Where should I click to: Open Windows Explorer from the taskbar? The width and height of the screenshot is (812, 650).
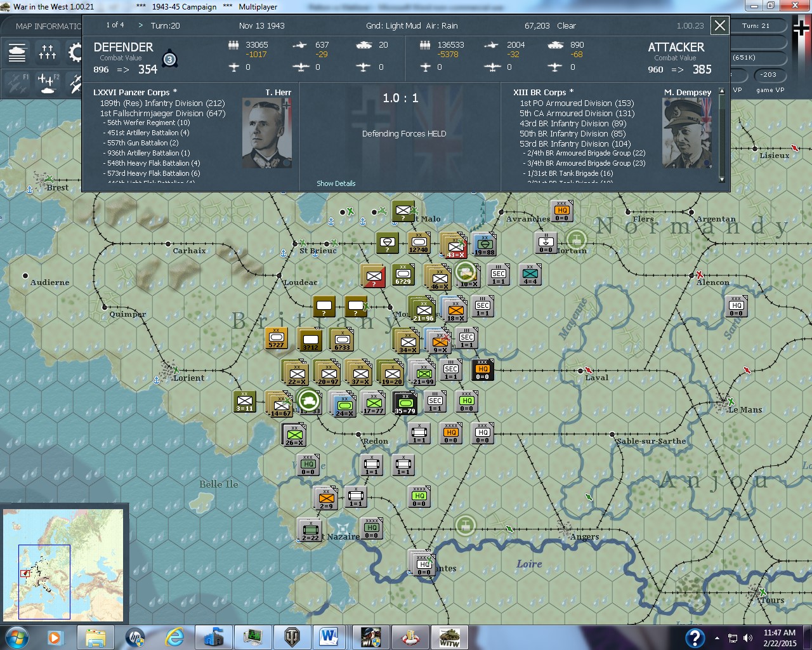(96, 637)
